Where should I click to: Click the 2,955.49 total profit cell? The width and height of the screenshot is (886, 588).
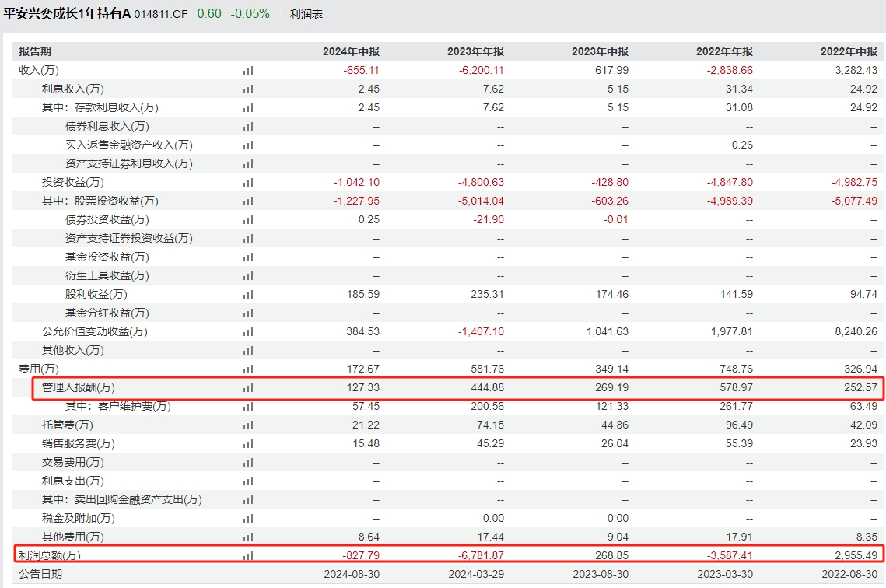pos(856,555)
